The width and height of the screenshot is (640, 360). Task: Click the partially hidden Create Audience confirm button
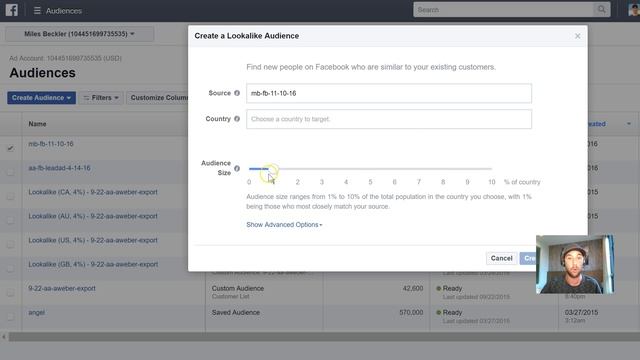pos(528,258)
